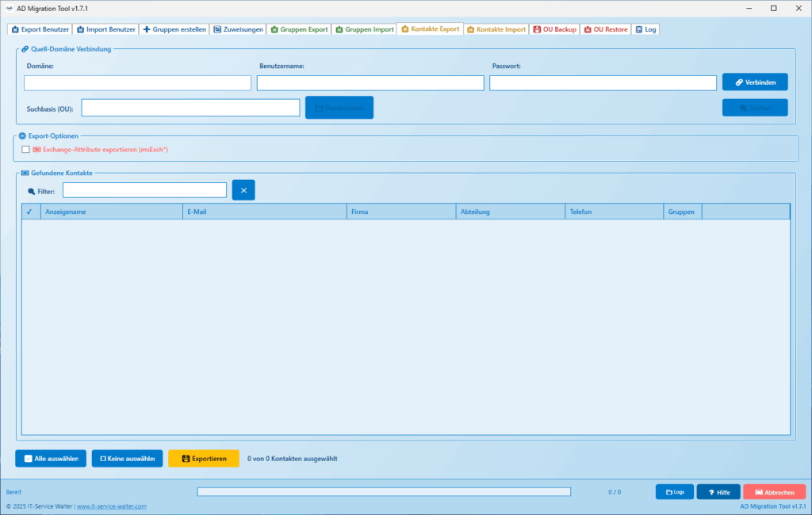Click the magnifier icon beside the Filter field
Image resolution: width=812 pixels, height=515 pixels.
31,191
